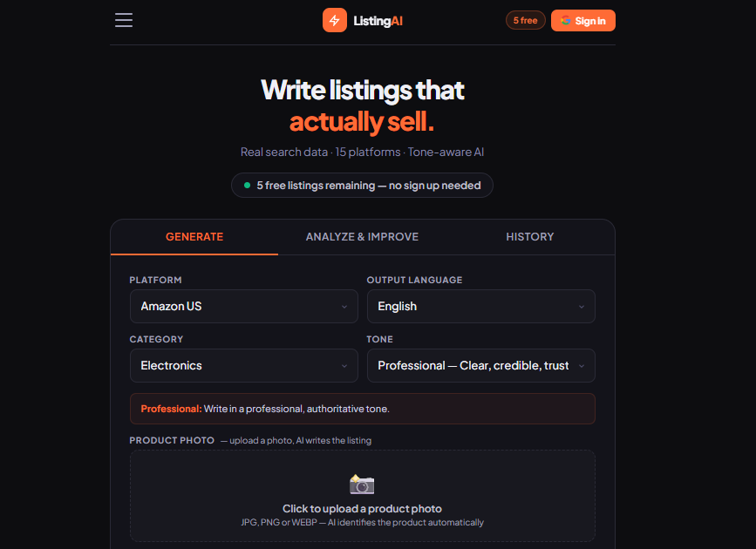Click the '5 free' badge in the header
This screenshot has height=549, width=756.
[x=525, y=19]
